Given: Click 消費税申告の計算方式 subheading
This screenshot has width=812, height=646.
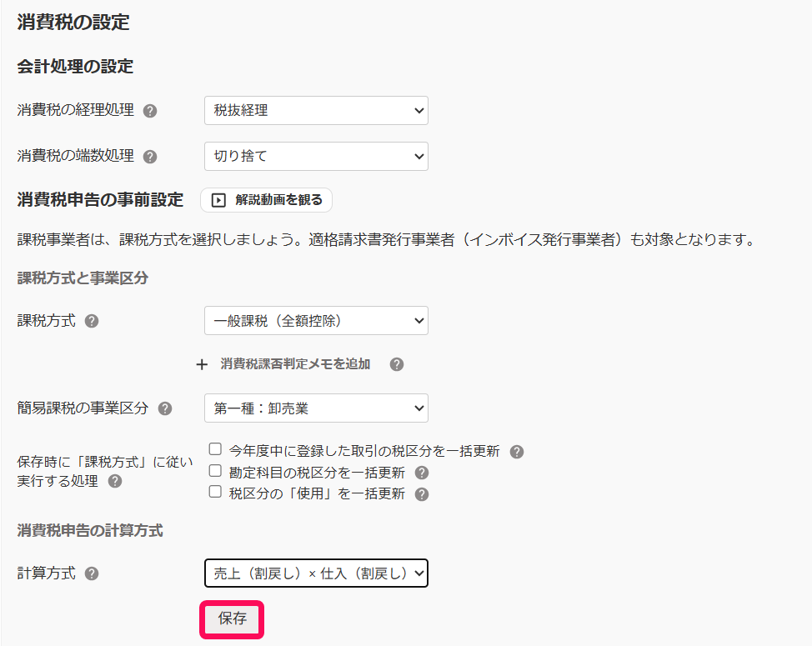Looking at the screenshot, I should tap(90, 531).
